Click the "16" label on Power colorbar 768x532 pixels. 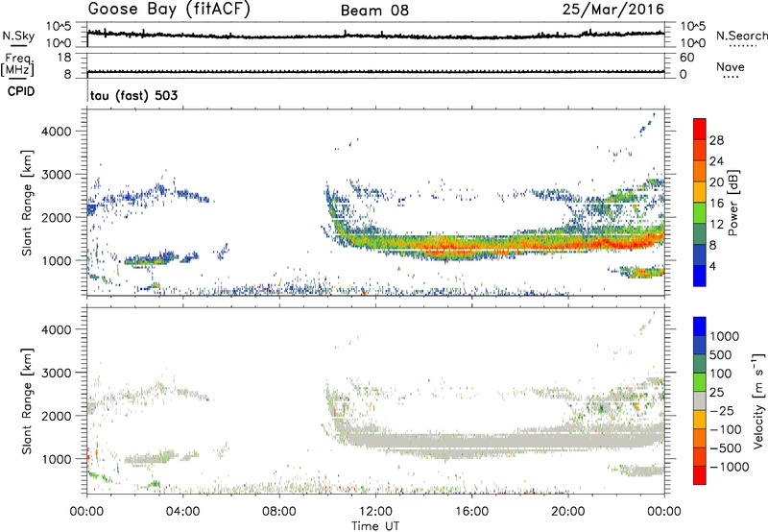[x=716, y=204]
